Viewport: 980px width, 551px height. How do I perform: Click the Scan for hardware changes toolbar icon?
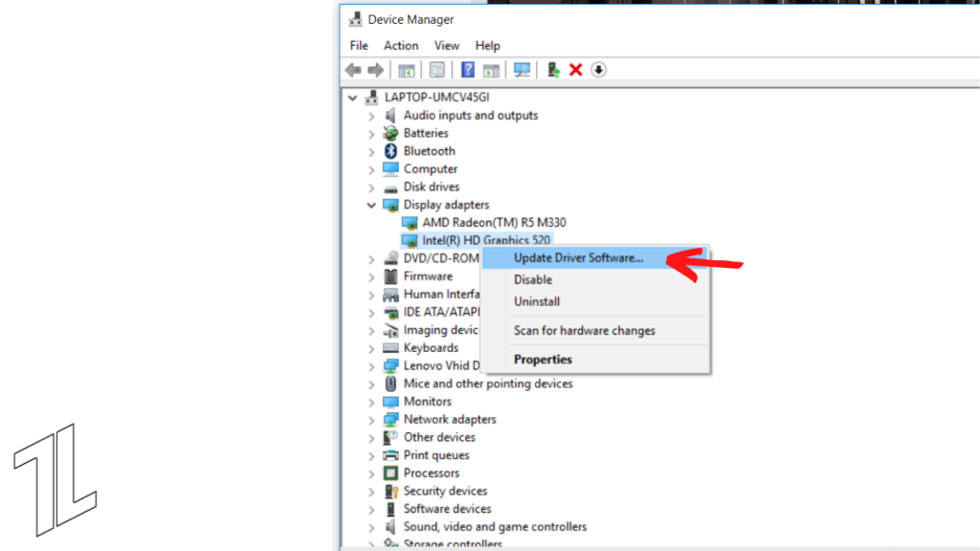pos(522,70)
